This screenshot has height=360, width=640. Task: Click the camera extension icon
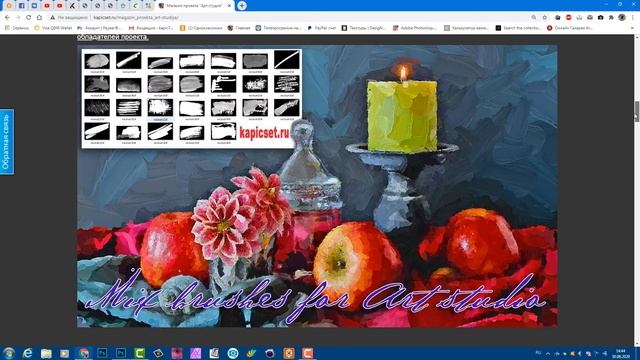click(x=600, y=18)
